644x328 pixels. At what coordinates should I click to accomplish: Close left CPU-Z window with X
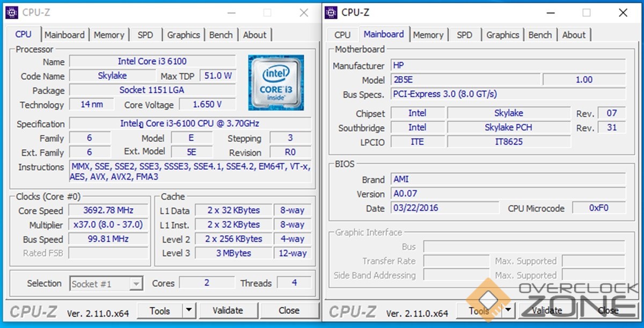pos(304,12)
